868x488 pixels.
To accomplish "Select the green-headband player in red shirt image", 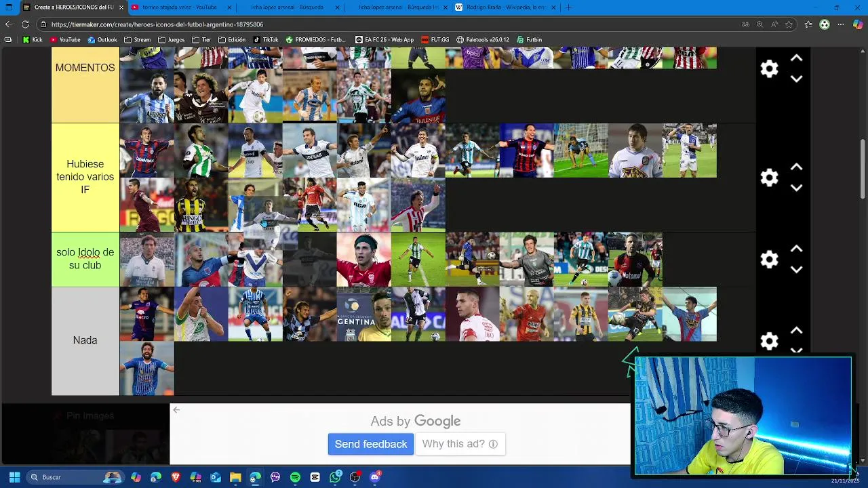I will point(363,260).
